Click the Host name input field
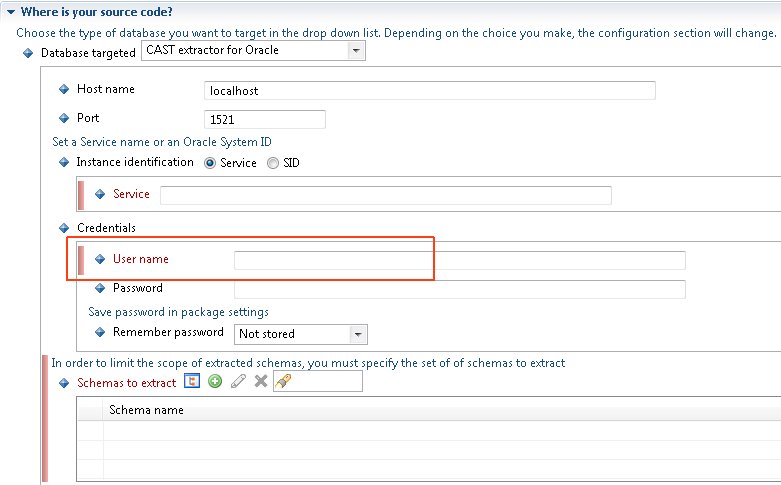Image resolution: width=781 pixels, height=485 pixels. pyautogui.click(x=429, y=90)
